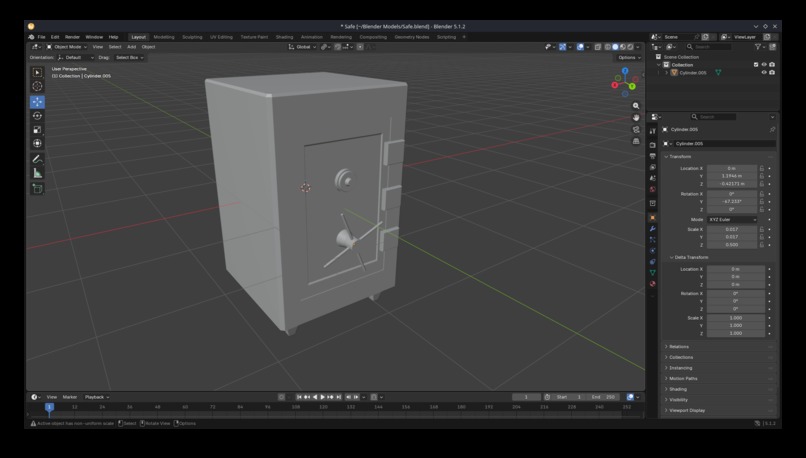Jump to the timeline end frame button
The height and width of the screenshot is (458, 806).
(339, 397)
